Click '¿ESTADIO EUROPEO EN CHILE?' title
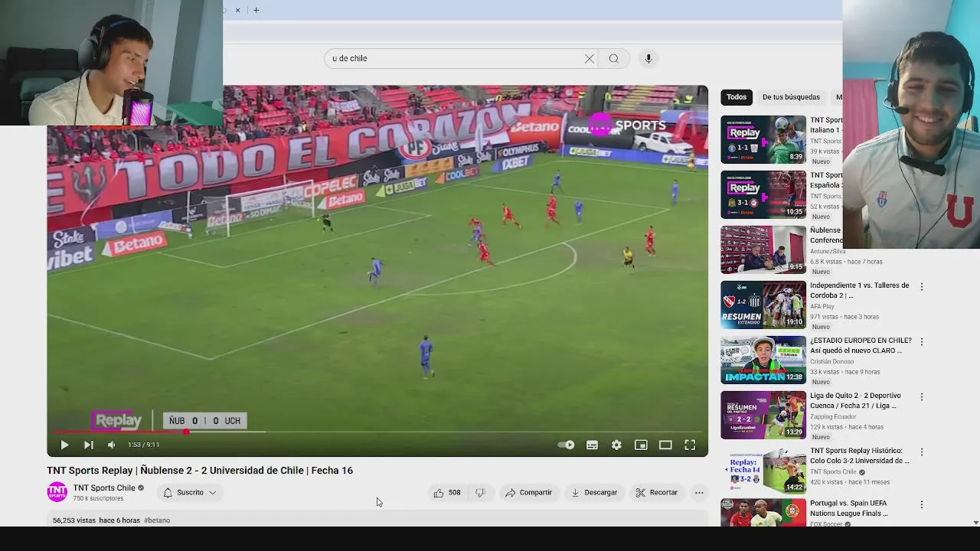Viewport: 980px width, 551px height. pos(861,346)
